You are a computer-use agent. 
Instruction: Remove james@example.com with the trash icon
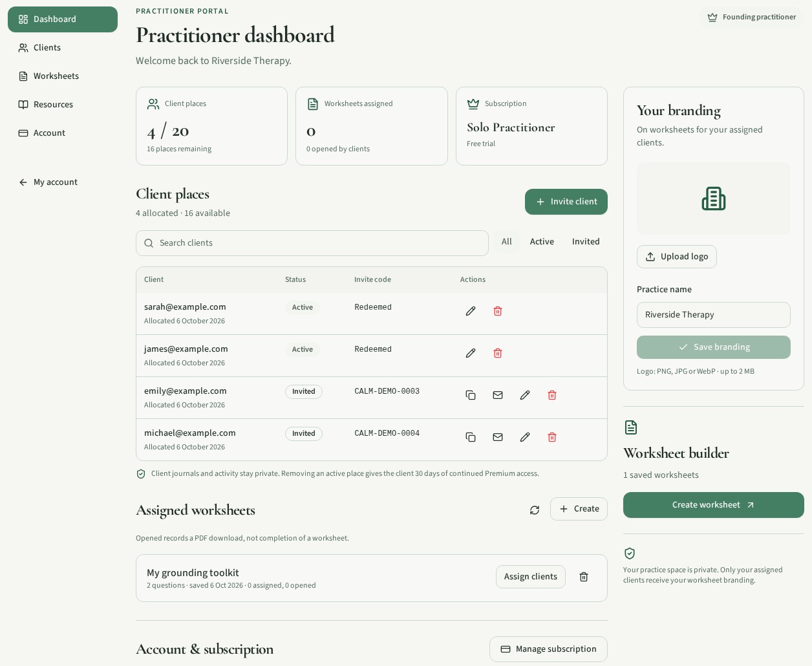498,353
